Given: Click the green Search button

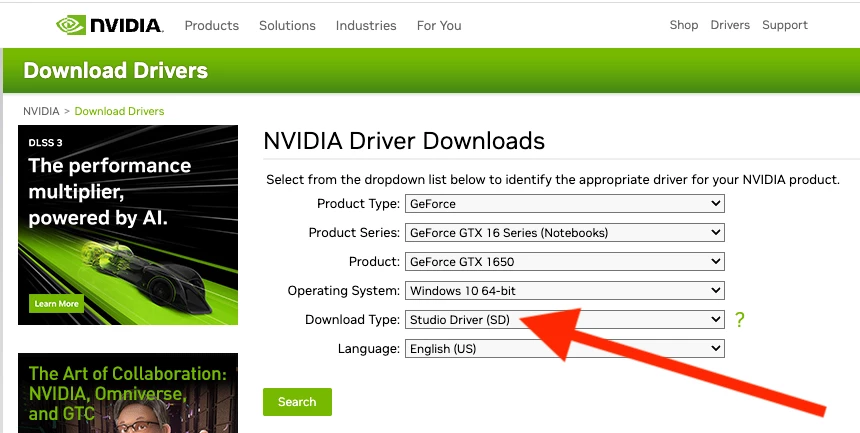Looking at the screenshot, I should pos(297,402).
